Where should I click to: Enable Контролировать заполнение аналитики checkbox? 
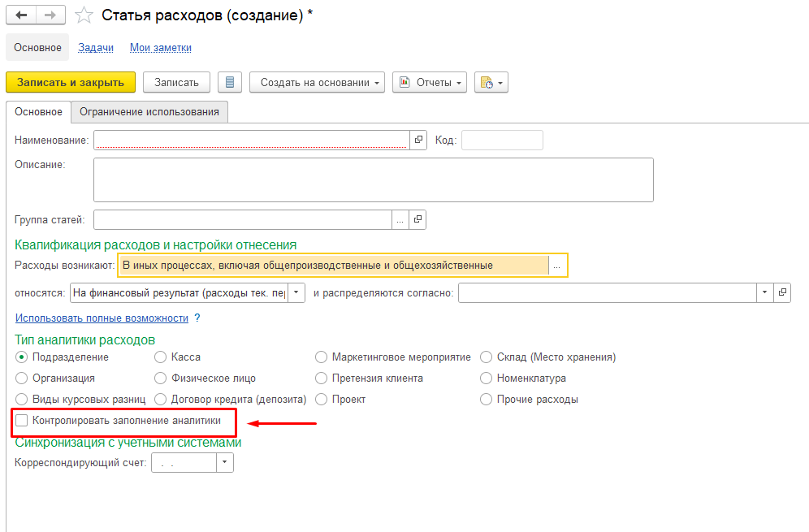pos(22,421)
